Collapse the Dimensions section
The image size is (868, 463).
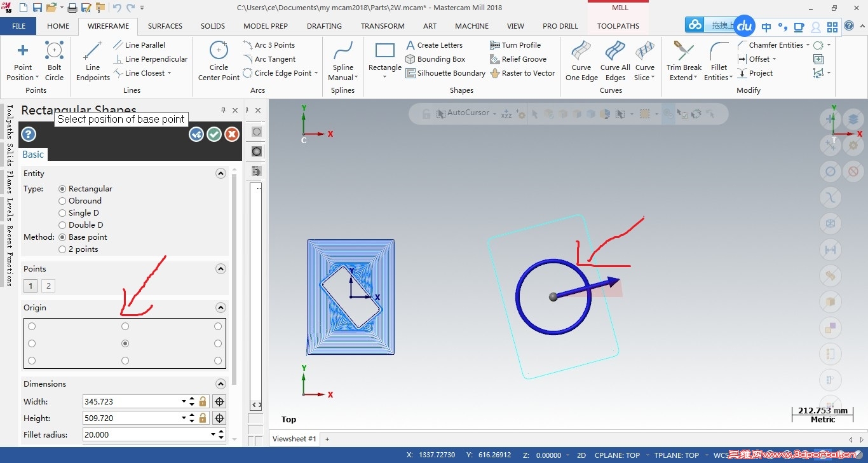220,384
